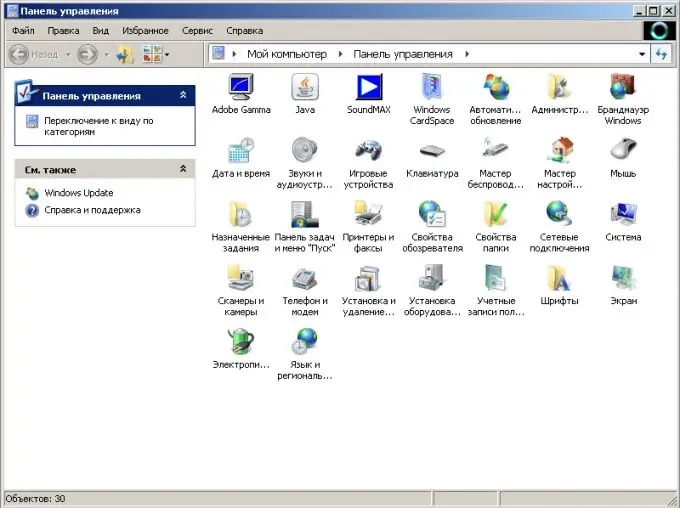Image resolution: width=680 pixels, height=508 pixels.
Task: Open the Дата и время applet
Action: point(241,157)
